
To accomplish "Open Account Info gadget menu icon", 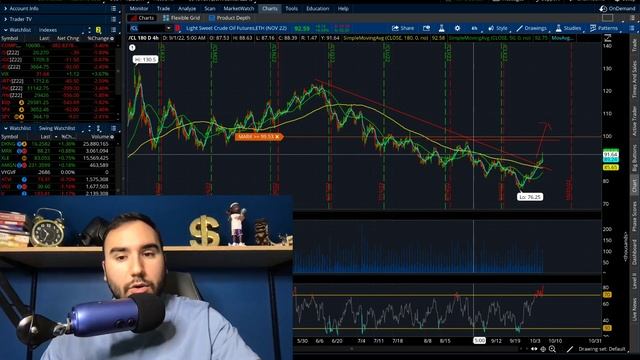I will coord(113,9).
